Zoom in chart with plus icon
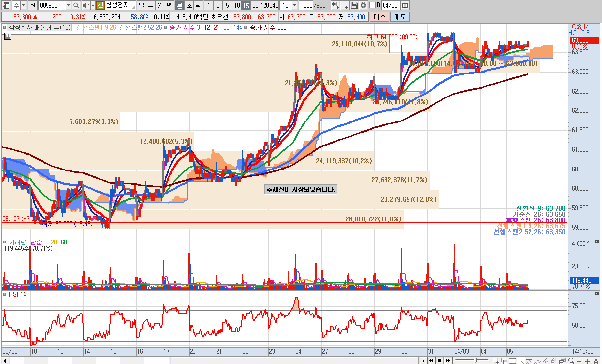This screenshot has width=602, height=364. (x=588, y=361)
